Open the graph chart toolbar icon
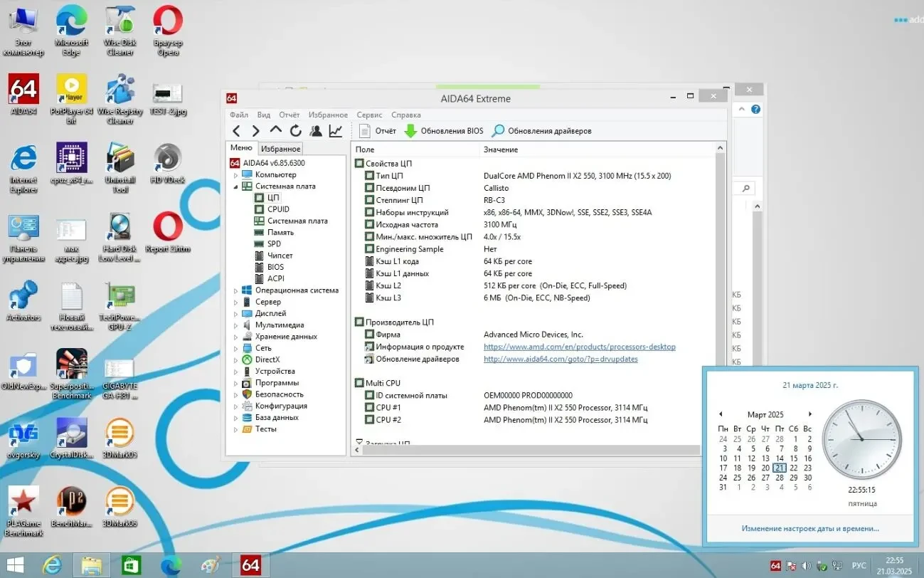924x578 pixels. coord(336,131)
